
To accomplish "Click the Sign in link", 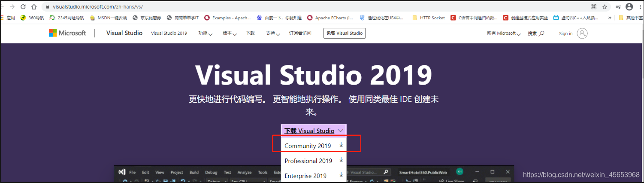I will 566,34.
